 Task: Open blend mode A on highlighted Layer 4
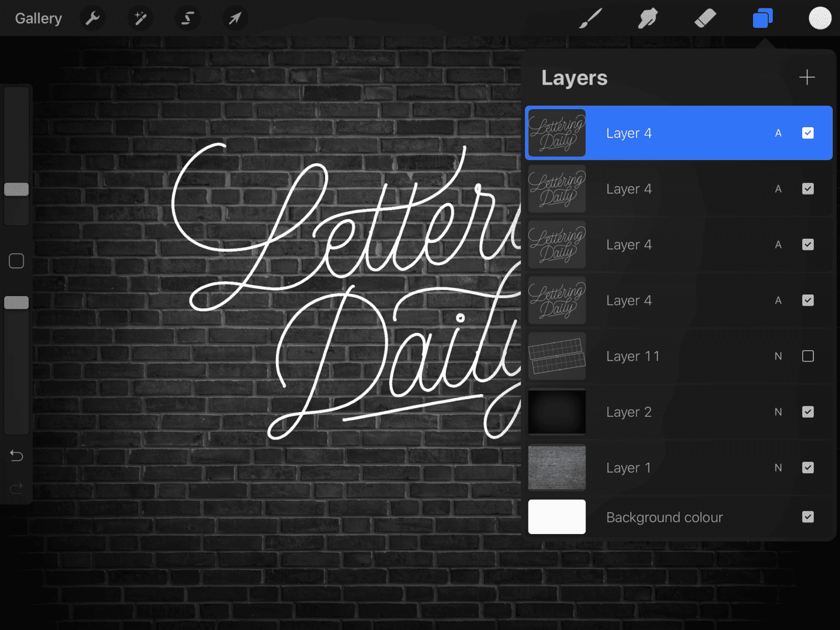(x=778, y=133)
